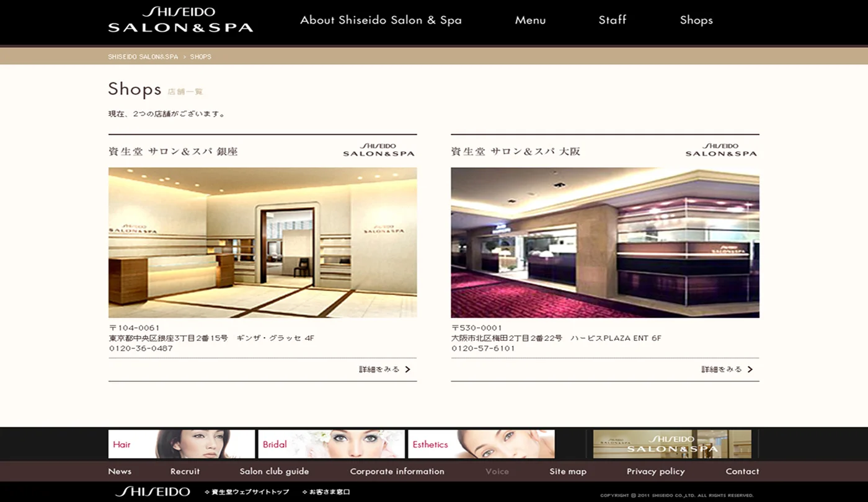Open Recruit in the footer

pyautogui.click(x=185, y=471)
